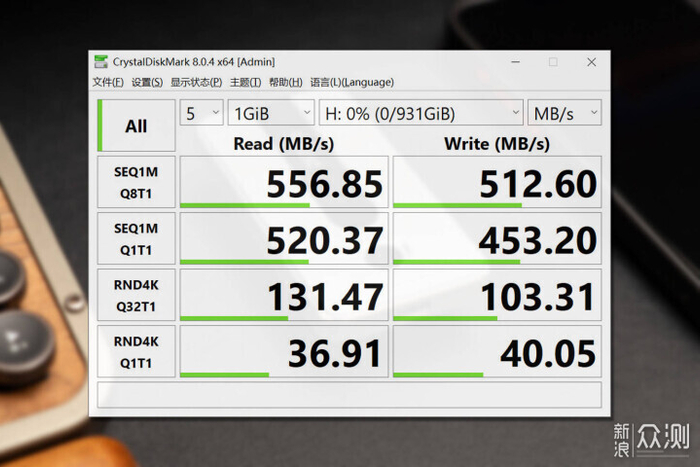700x467 pixels.
Task: Start the RND4K Q32T1 test
Action: (136, 295)
